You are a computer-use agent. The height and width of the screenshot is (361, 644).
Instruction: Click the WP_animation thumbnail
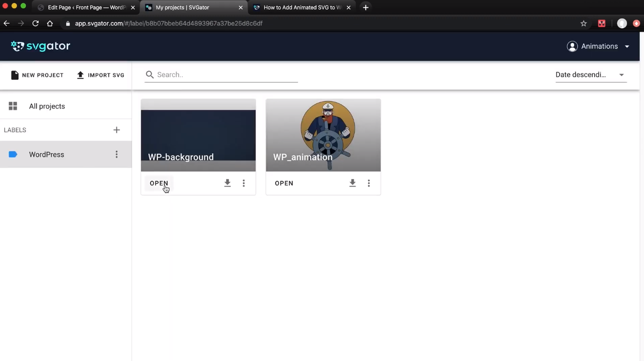pos(323,135)
